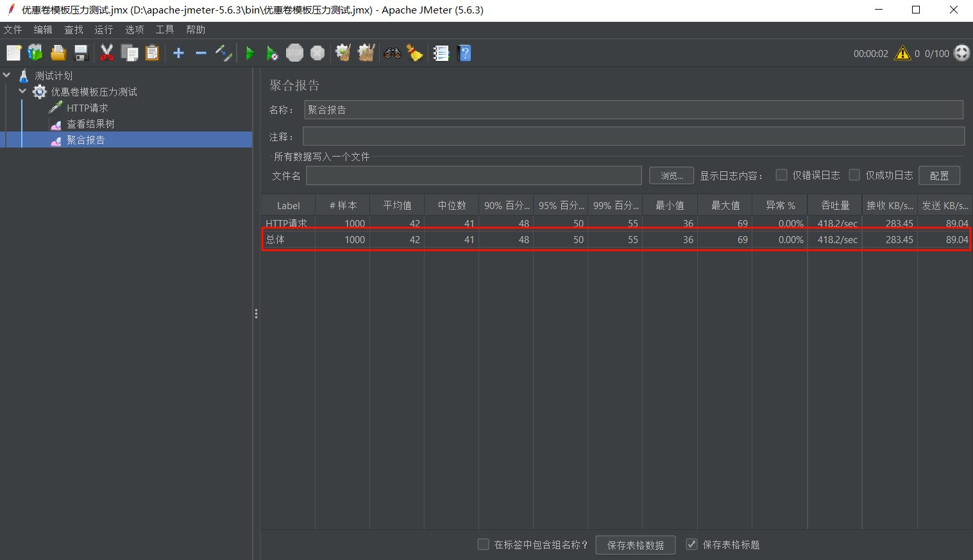Reset search with the broom icon
The image size is (973, 560).
click(x=415, y=53)
